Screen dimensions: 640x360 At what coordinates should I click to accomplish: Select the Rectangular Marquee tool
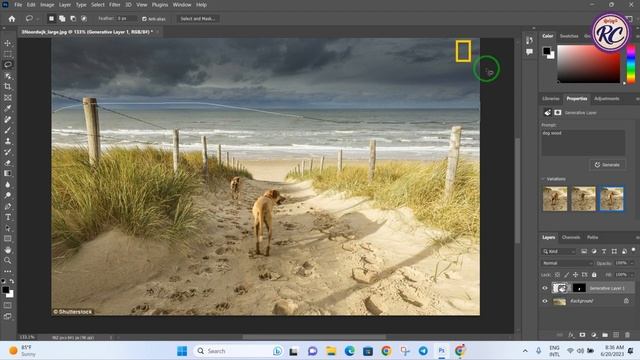point(7,54)
